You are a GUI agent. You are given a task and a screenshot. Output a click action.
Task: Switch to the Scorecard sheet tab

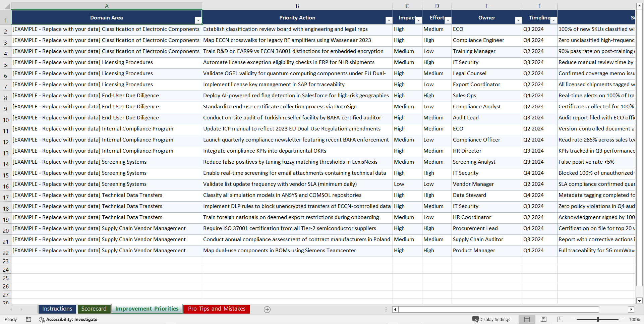coord(94,309)
